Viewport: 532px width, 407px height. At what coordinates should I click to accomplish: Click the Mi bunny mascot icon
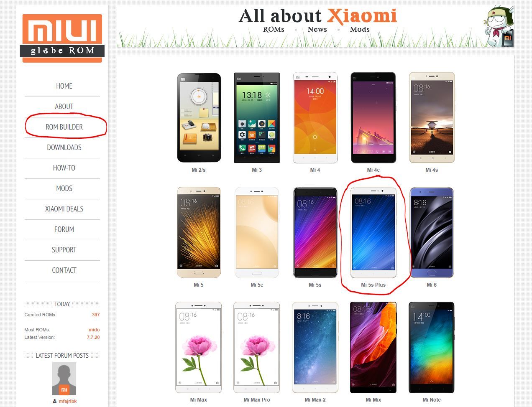(500, 26)
